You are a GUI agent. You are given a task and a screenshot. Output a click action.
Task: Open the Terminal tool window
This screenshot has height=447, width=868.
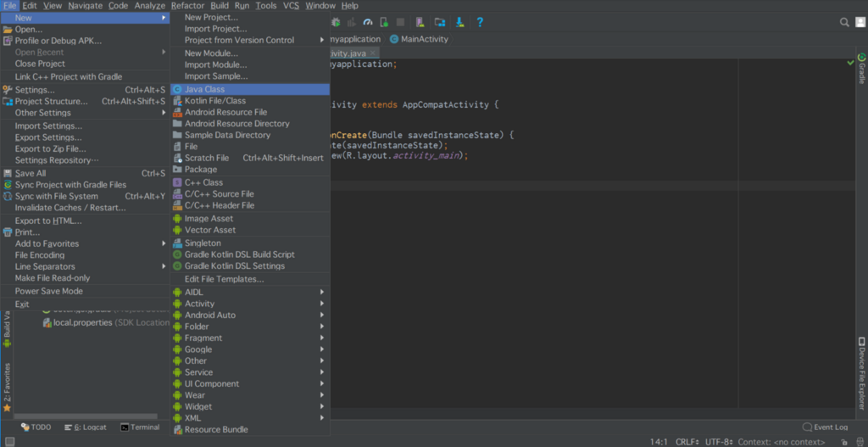tap(140, 427)
